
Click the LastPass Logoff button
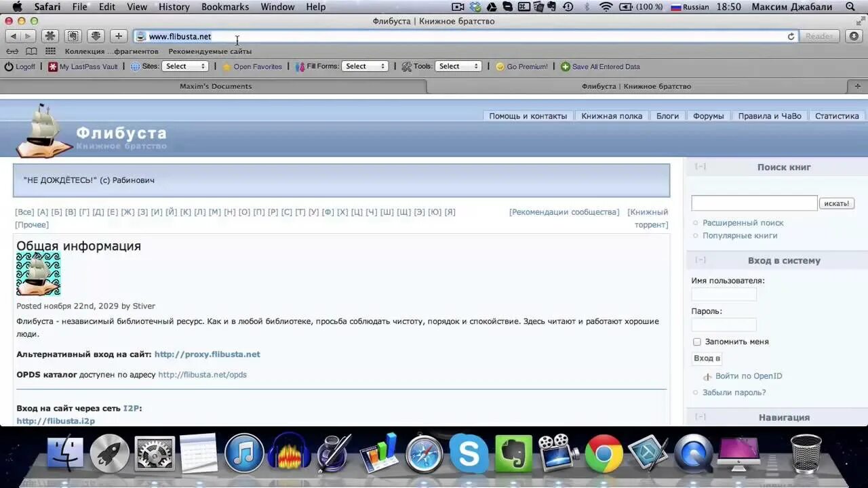[x=20, y=66]
